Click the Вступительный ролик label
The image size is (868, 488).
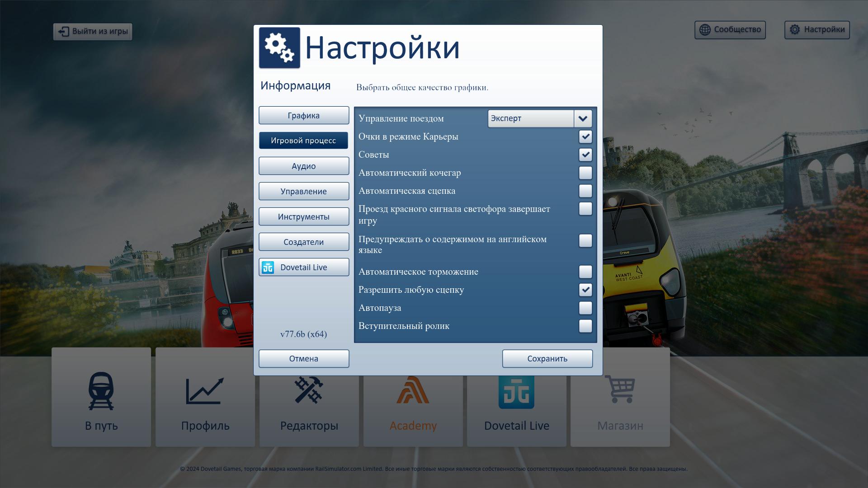(x=404, y=326)
